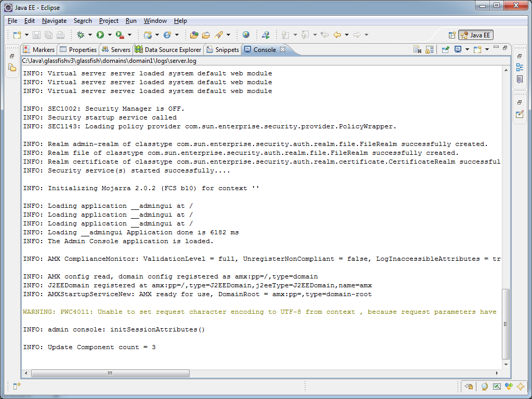Expand the Search dropdown arrow

pyautogui.click(x=229, y=35)
